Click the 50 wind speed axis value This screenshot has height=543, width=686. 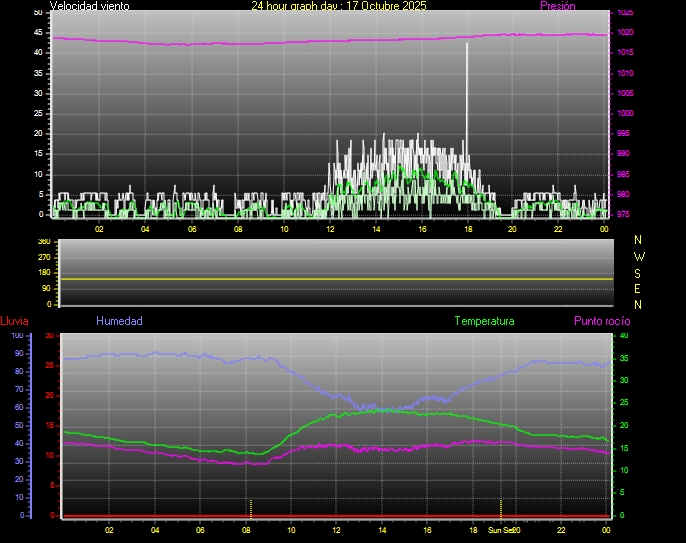[x=38, y=12]
